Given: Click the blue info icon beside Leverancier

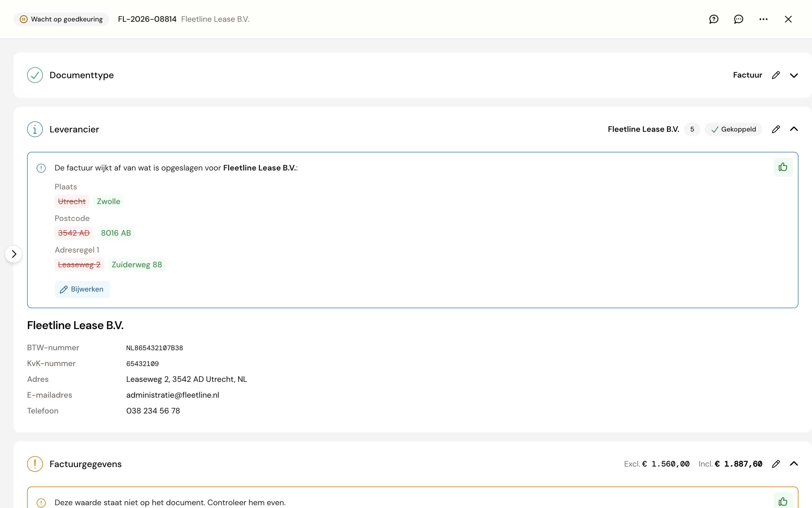Looking at the screenshot, I should tap(35, 129).
